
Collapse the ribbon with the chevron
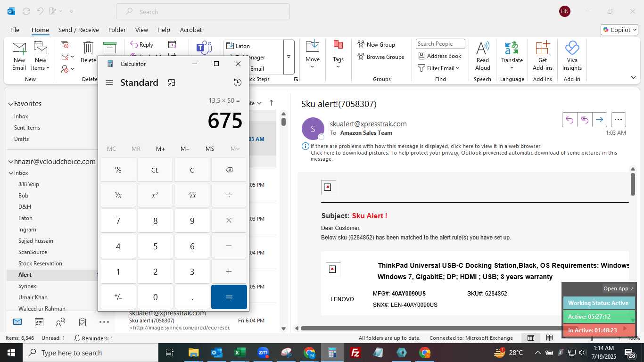pos(633,77)
